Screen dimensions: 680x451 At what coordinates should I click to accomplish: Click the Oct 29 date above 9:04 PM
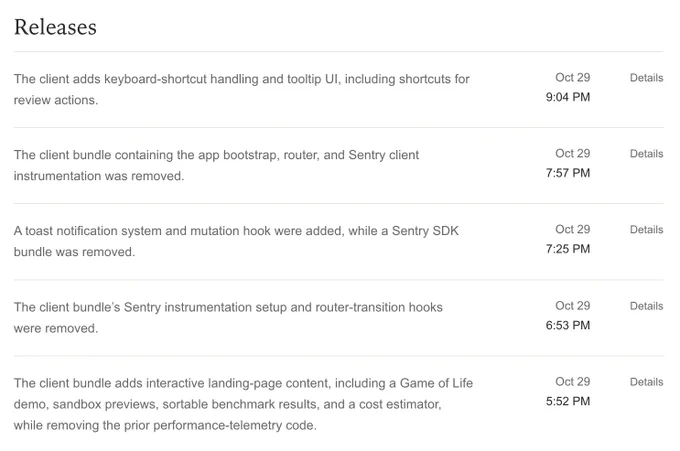pos(572,78)
